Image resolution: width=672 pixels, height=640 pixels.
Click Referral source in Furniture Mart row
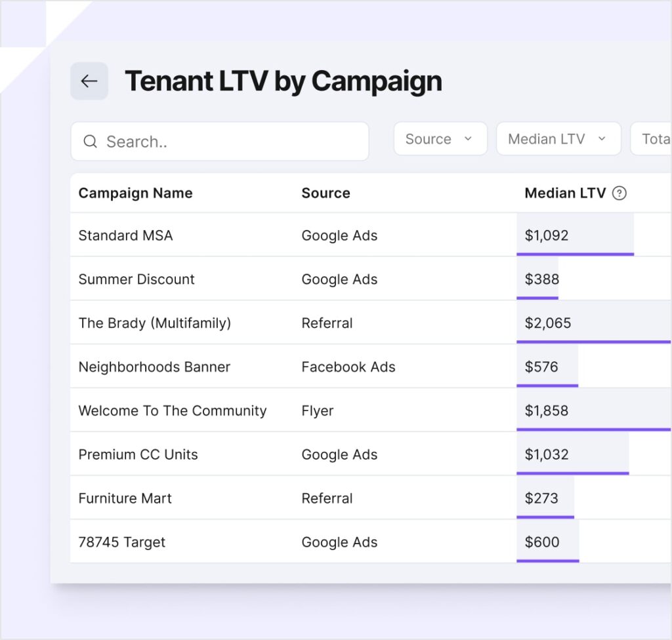[327, 498]
